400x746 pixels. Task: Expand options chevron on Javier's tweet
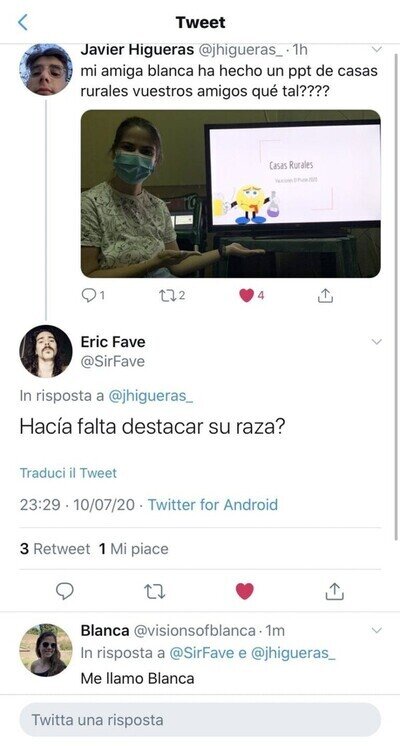[x=376, y=49]
